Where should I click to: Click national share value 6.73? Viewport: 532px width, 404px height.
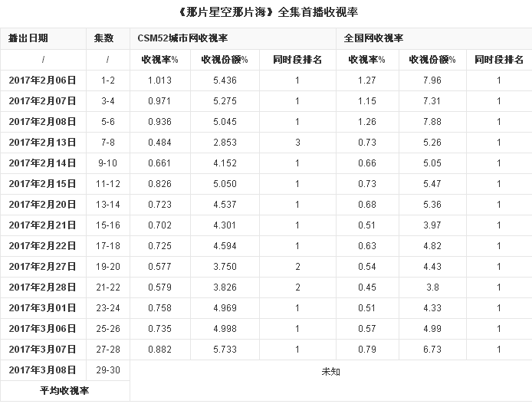pos(432,350)
